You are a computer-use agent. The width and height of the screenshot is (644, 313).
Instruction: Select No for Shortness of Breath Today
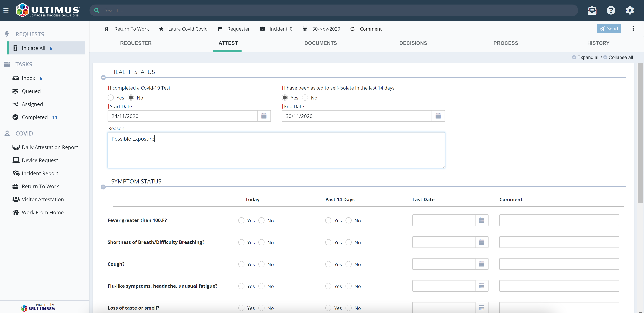pos(261,242)
